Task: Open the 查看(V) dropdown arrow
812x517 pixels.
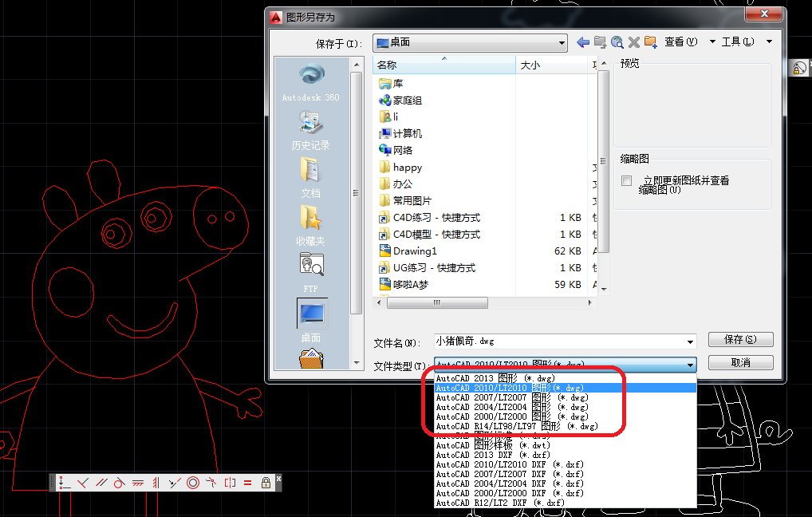Action: point(714,41)
